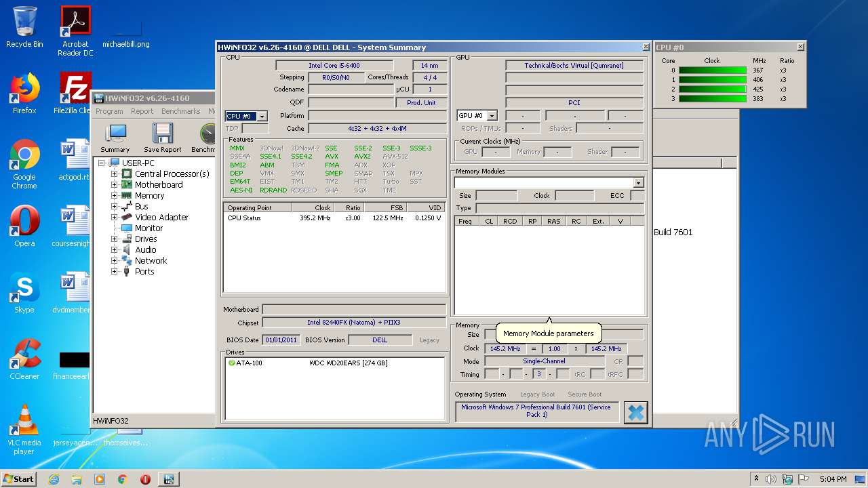Expand the Video Adapter tree node

(x=115, y=218)
